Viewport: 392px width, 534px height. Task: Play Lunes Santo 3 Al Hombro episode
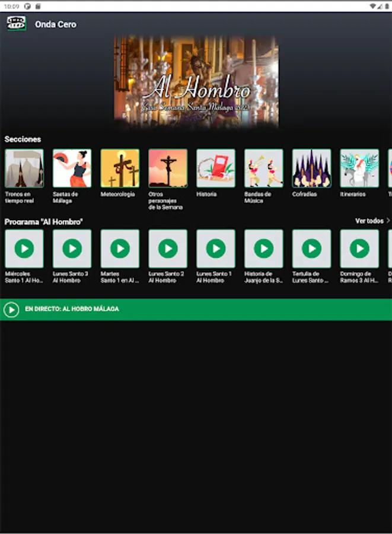coord(72,249)
